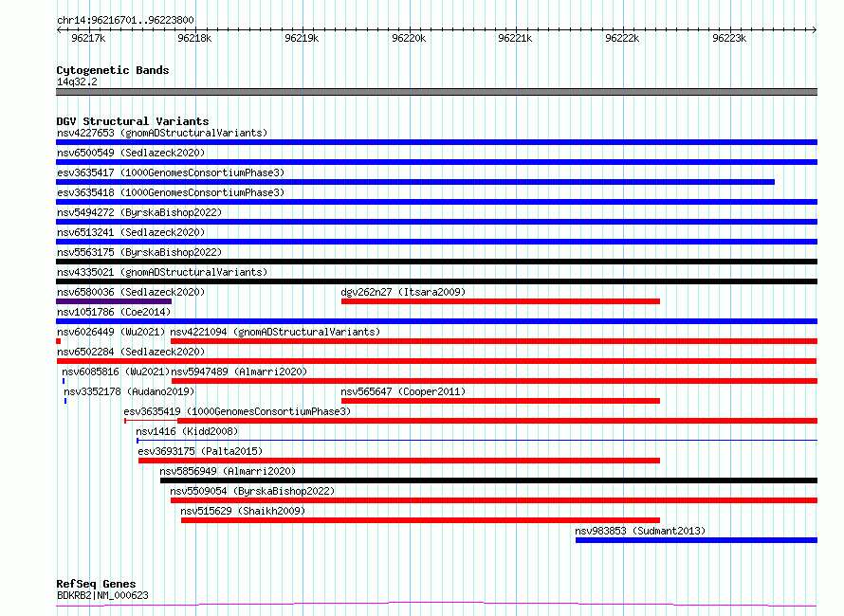The height and width of the screenshot is (616, 844).
Task: Select the nsv565647 (Cooper2011) red bar
Action: click(x=501, y=401)
